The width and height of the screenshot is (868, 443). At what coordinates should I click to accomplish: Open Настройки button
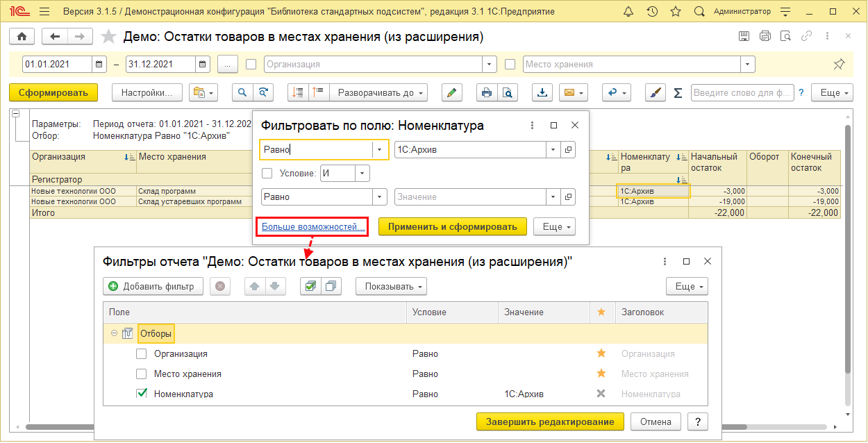click(x=147, y=92)
